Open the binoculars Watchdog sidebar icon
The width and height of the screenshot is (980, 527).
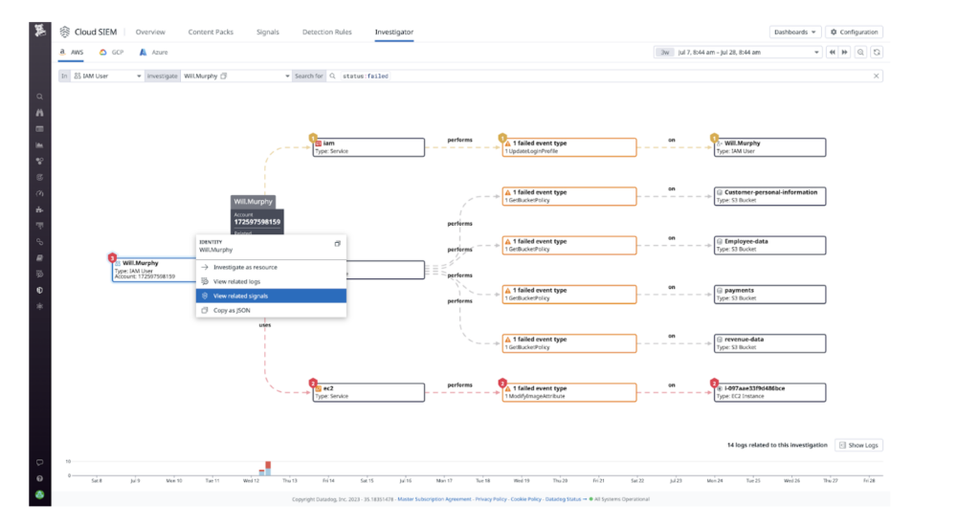(40, 113)
